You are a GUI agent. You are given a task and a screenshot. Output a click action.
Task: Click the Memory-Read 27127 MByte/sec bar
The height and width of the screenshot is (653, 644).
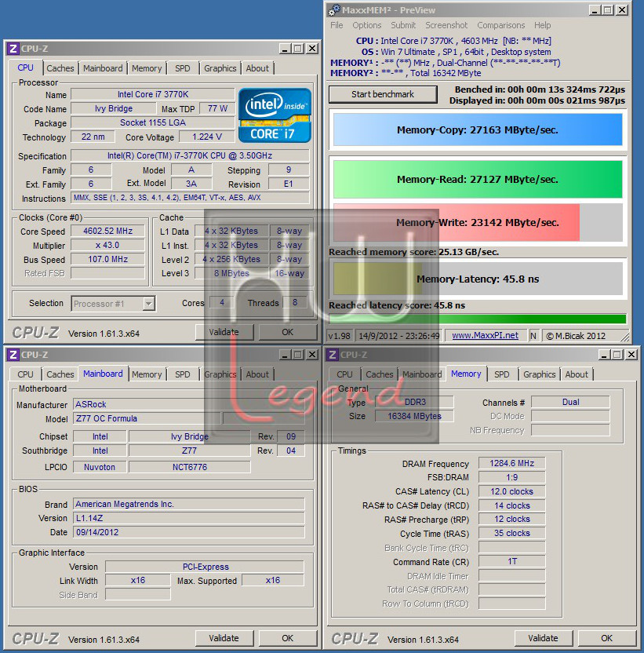point(478,180)
